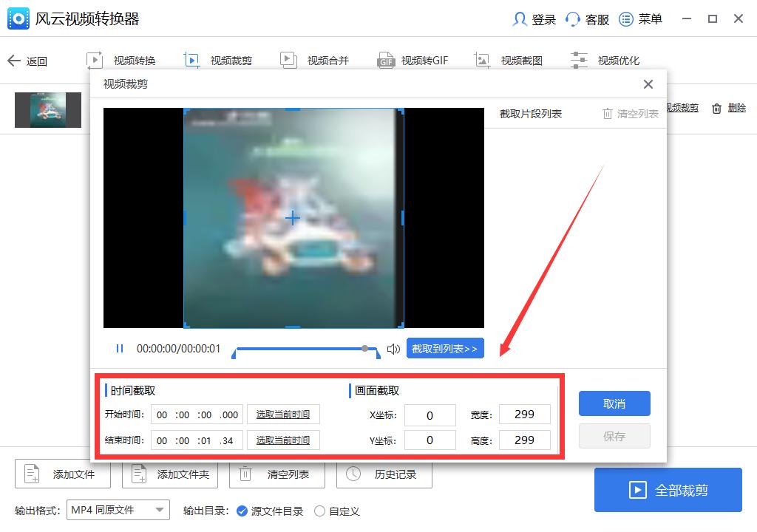
Task: Click the video progress slider handle
Action: [x=365, y=347]
